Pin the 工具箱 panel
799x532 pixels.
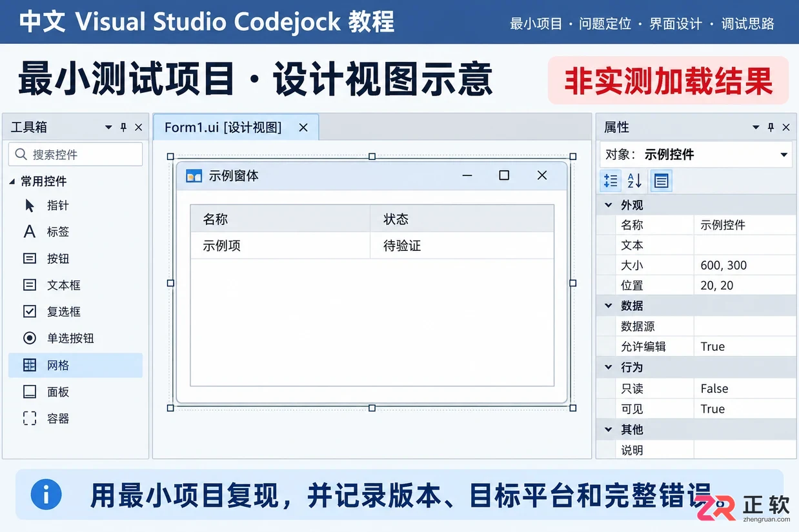(x=123, y=128)
